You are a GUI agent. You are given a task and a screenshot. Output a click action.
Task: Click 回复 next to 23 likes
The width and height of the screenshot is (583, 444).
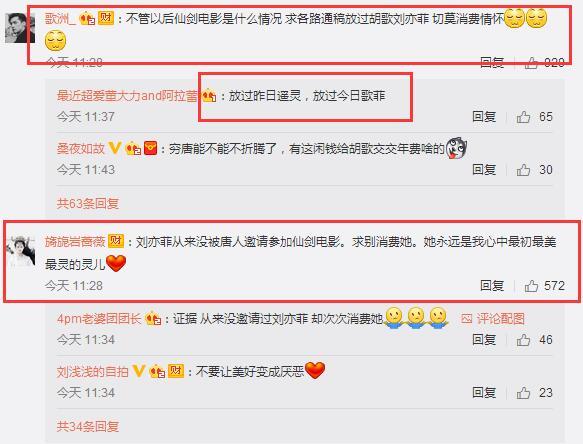pyautogui.click(x=484, y=393)
